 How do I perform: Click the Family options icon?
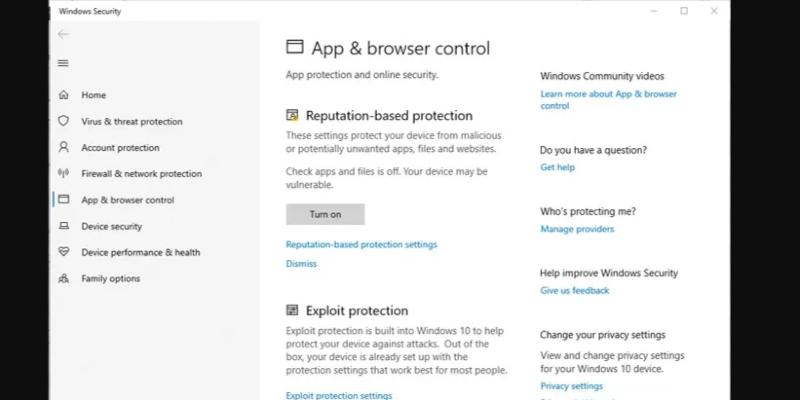(63, 279)
